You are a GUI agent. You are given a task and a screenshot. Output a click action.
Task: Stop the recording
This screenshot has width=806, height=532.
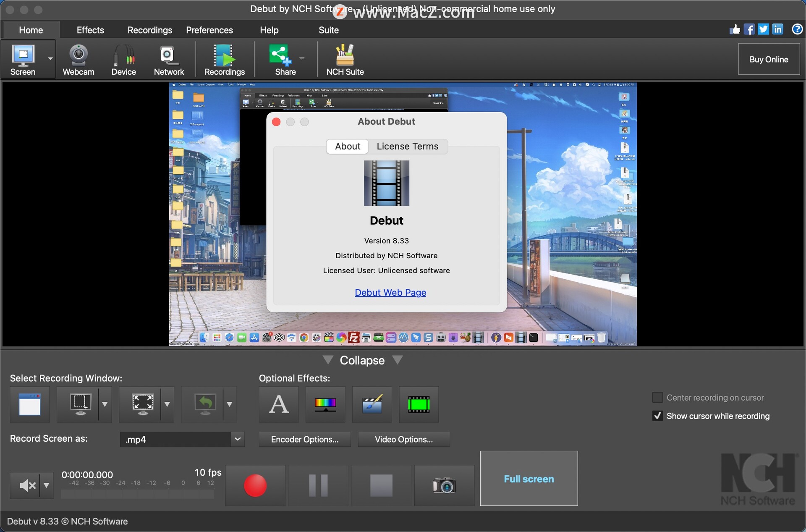coord(381,485)
